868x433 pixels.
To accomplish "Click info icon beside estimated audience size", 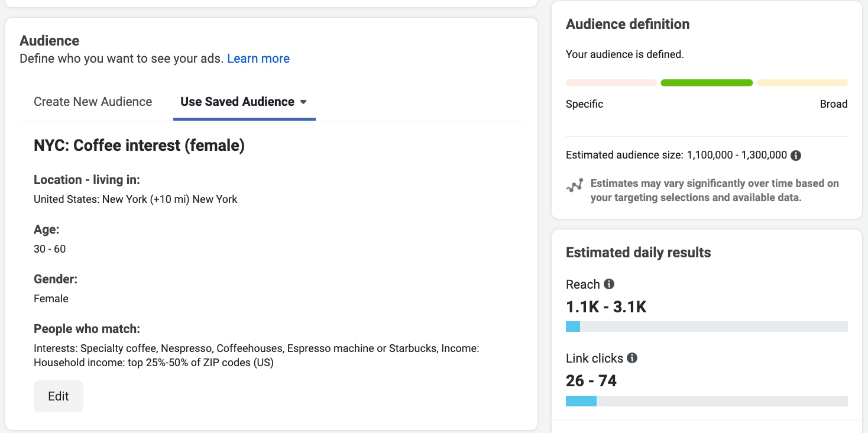I will point(796,156).
